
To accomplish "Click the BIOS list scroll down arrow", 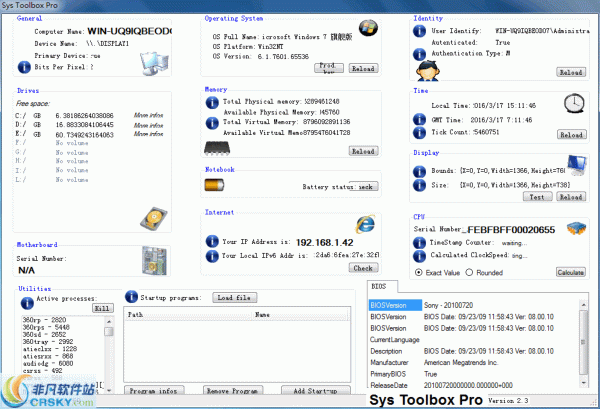I will [583, 382].
